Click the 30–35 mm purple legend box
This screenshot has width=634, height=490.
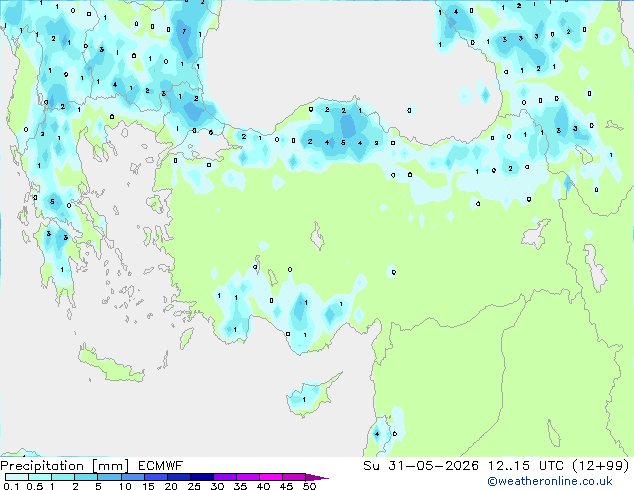(x=225, y=477)
